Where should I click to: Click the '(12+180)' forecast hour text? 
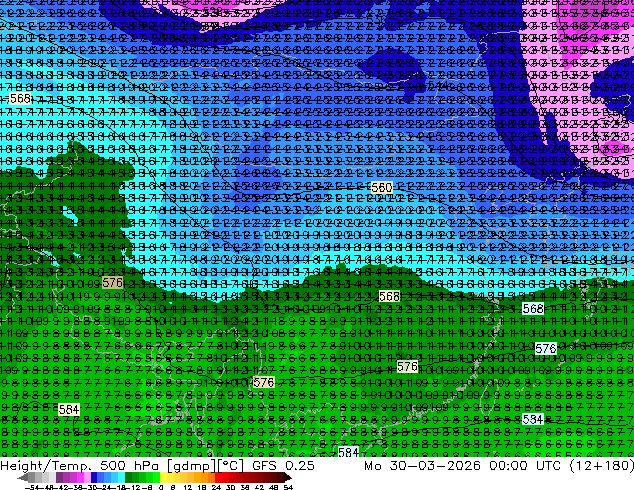[x=602, y=465]
